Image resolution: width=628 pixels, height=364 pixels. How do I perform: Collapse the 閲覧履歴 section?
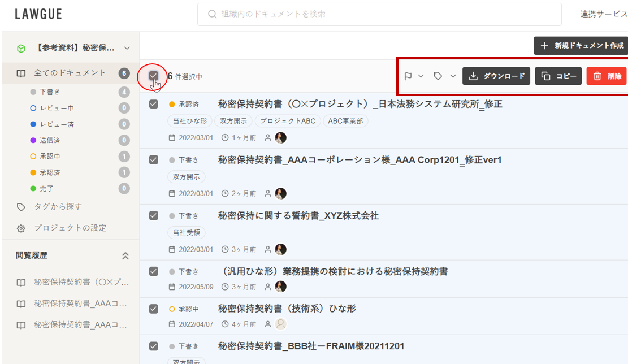click(x=125, y=256)
